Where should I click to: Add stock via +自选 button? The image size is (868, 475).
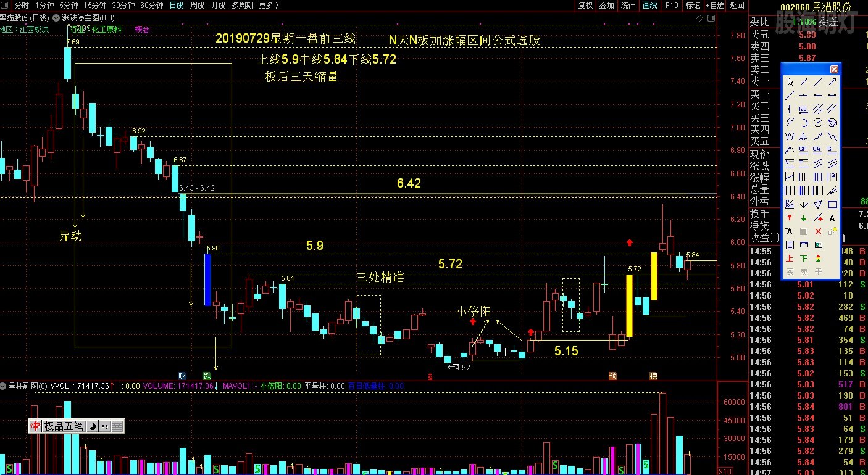pyautogui.click(x=715, y=5)
